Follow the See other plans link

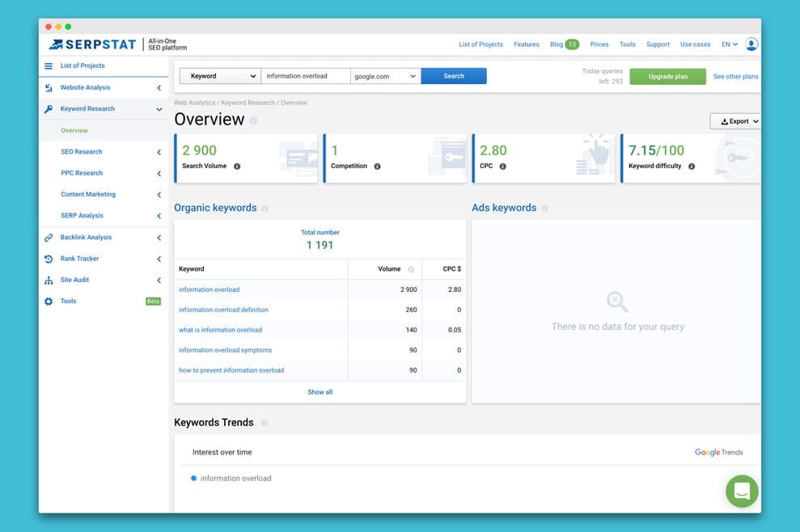[x=735, y=77]
